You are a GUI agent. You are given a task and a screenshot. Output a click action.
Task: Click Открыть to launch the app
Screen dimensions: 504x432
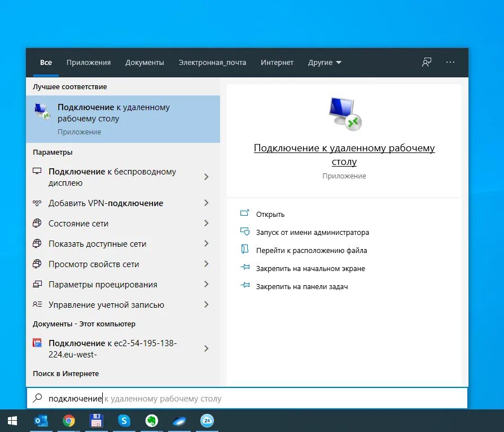pos(270,214)
